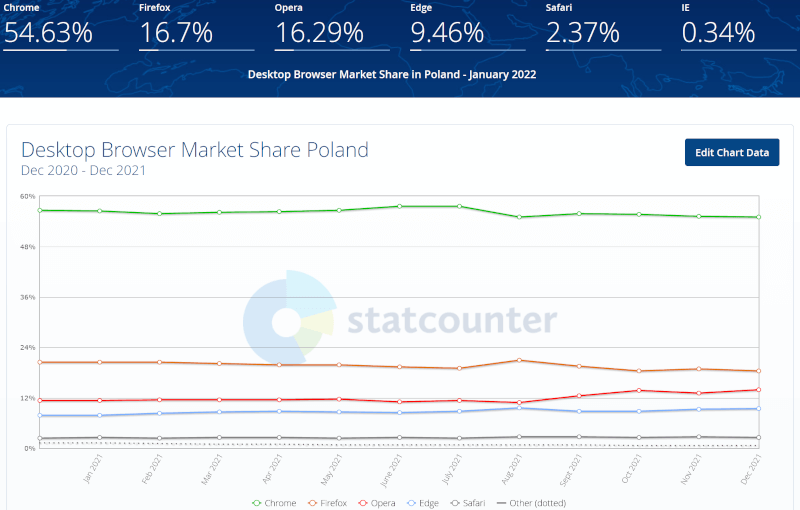Click Edge line data point at Dec 2021

pos(759,408)
